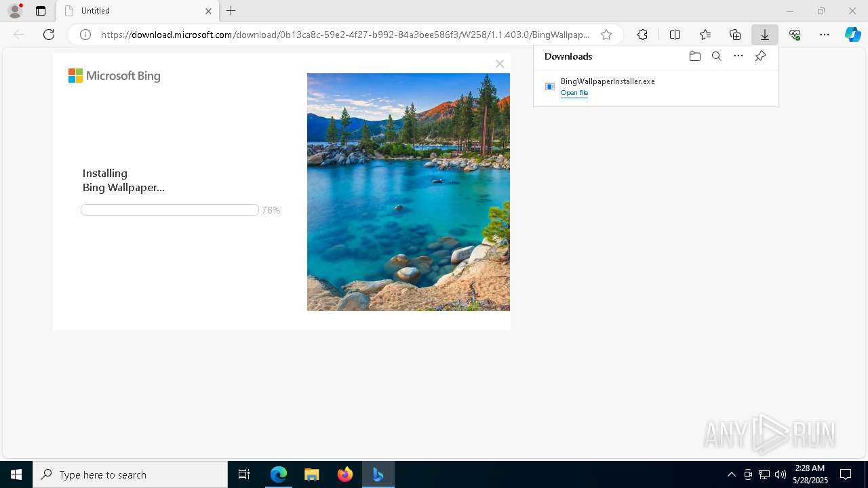Image resolution: width=868 pixels, height=488 pixels.
Task: Open Task View on the taskbar
Action: [244, 474]
